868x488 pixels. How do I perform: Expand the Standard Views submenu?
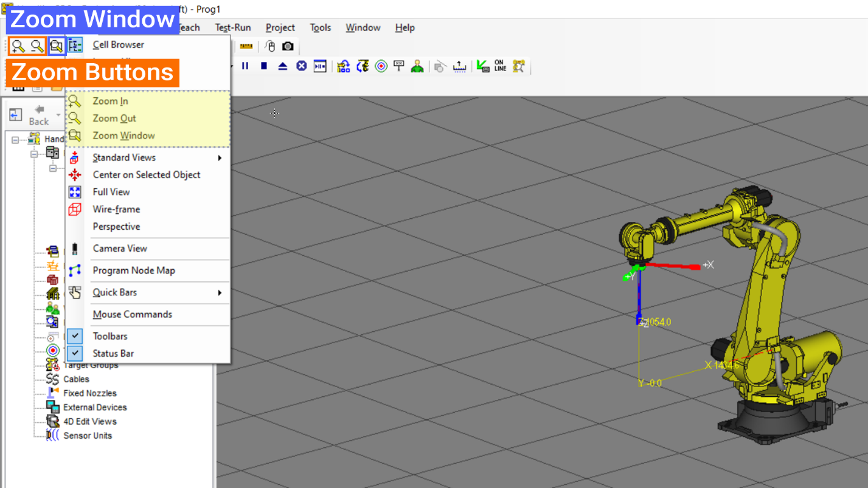tap(123, 157)
